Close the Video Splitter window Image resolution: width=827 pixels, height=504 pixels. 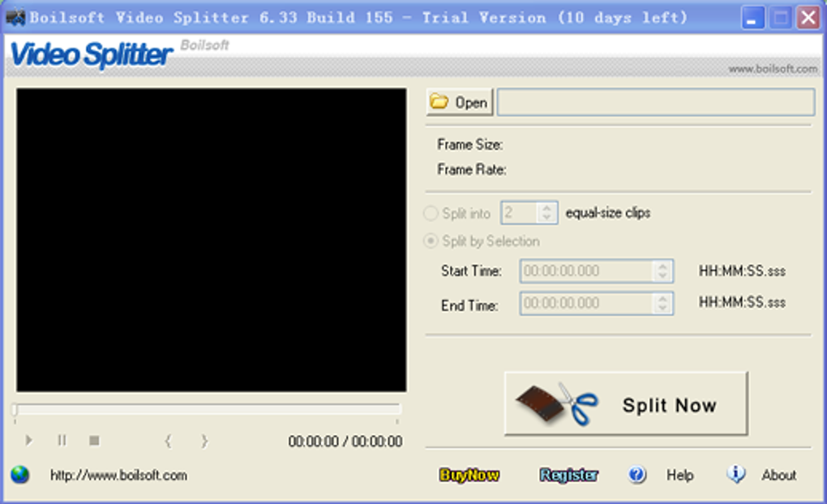point(808,18)
